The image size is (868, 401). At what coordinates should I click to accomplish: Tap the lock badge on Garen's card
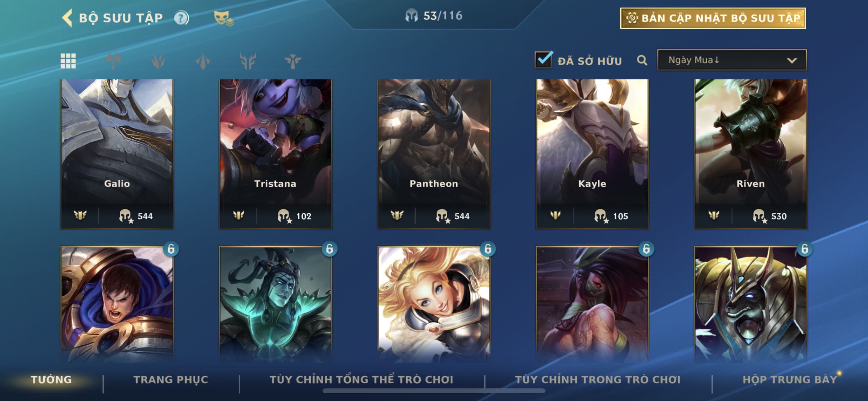point(171,249)
